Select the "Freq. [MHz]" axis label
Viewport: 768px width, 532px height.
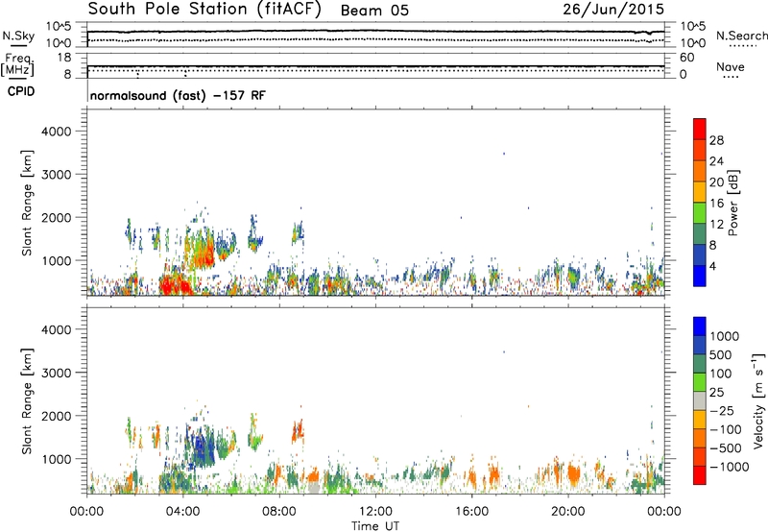click(17, 64)
